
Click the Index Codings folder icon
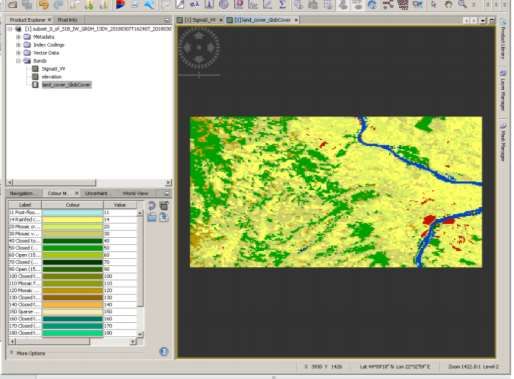click(x=27, y=45)
